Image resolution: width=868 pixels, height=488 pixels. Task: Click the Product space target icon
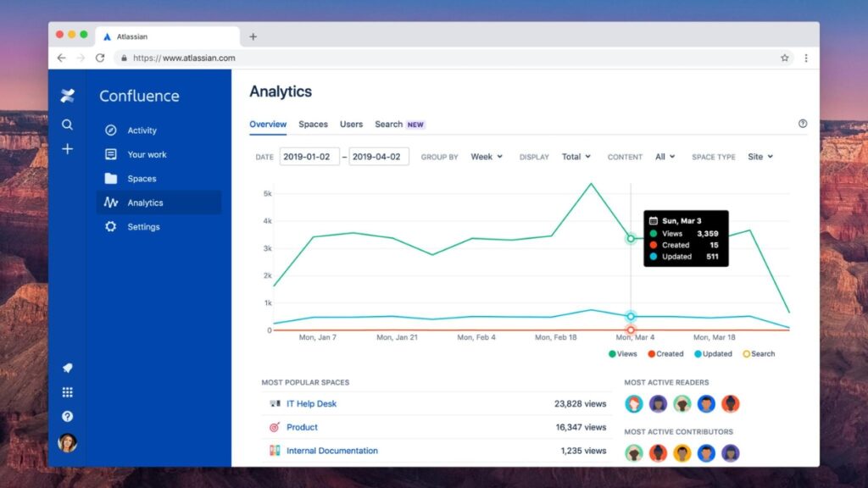(275, 427)
